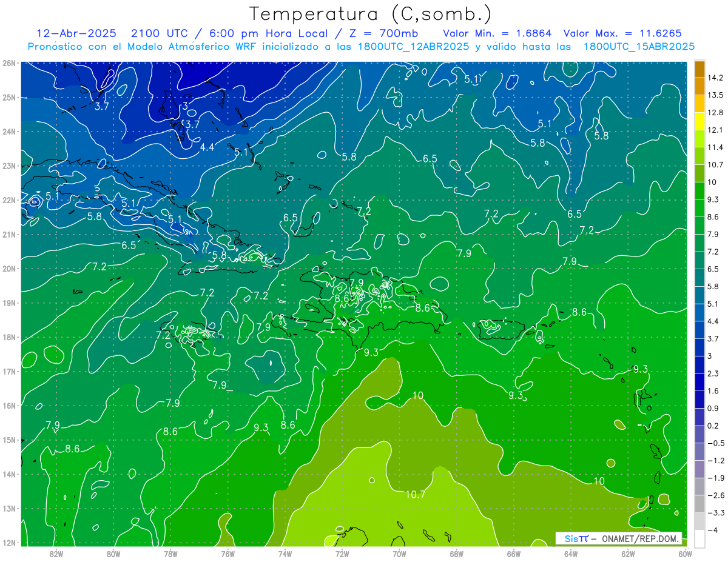
Task: Click the "16N" latitude axis label
Action: 8,406
